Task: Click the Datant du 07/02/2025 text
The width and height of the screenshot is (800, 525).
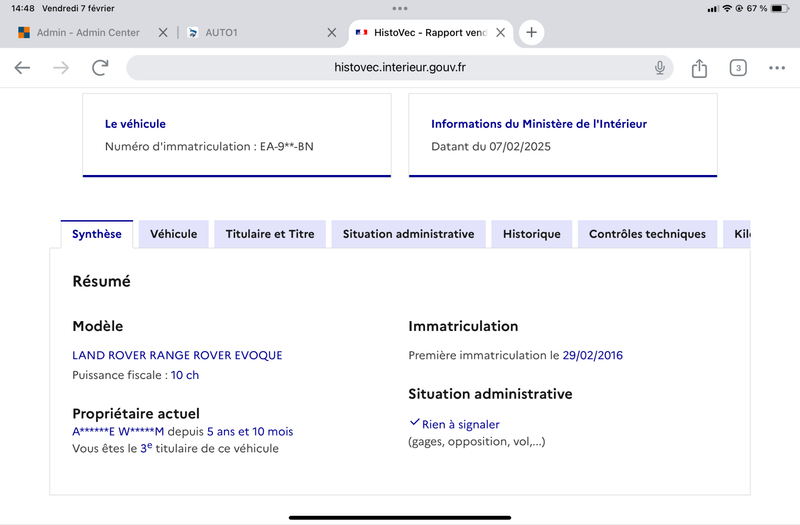Action: click(491, 146)
